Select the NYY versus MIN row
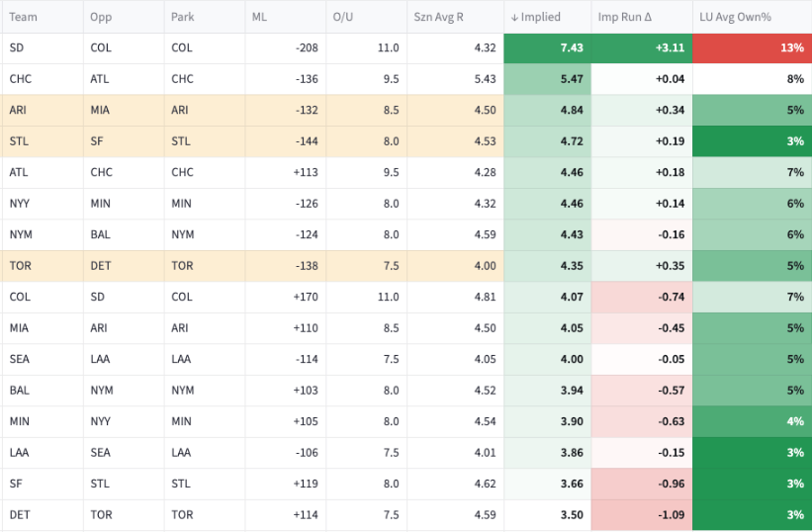Screen dimensions: 812x532 click(406, 204)
